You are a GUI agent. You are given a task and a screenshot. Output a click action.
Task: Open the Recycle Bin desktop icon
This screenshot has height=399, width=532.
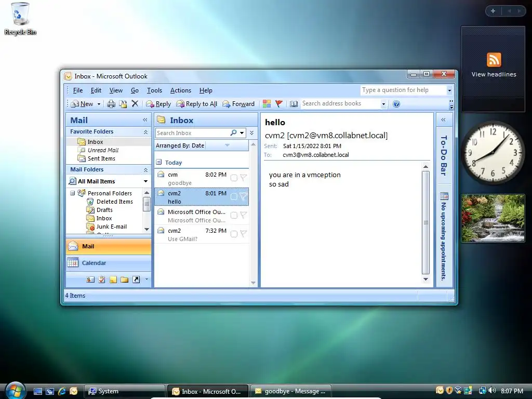pos(20,19)
